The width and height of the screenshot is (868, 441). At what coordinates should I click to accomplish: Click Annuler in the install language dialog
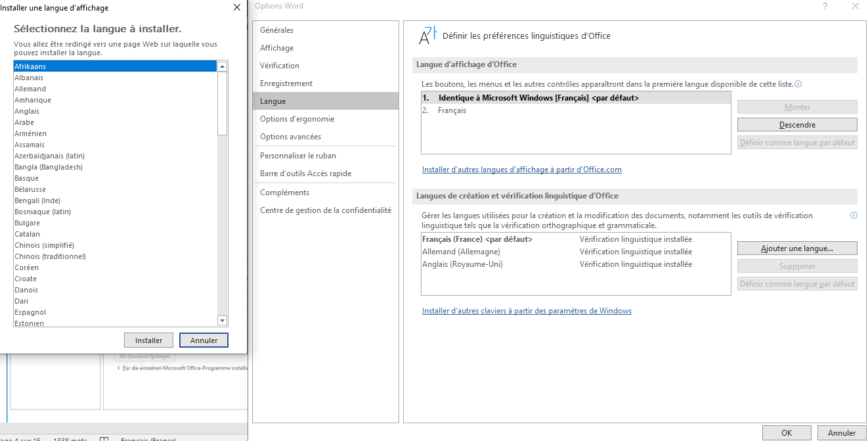click(x=204, y=340)
